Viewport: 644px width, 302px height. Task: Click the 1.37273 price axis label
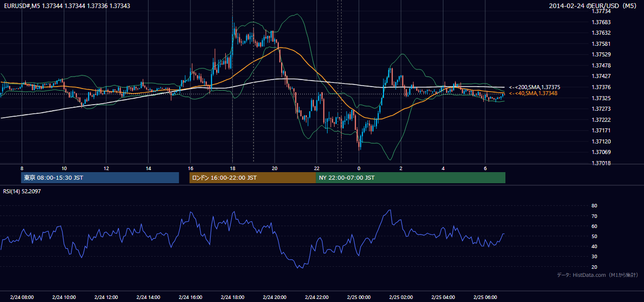[601, 109]
